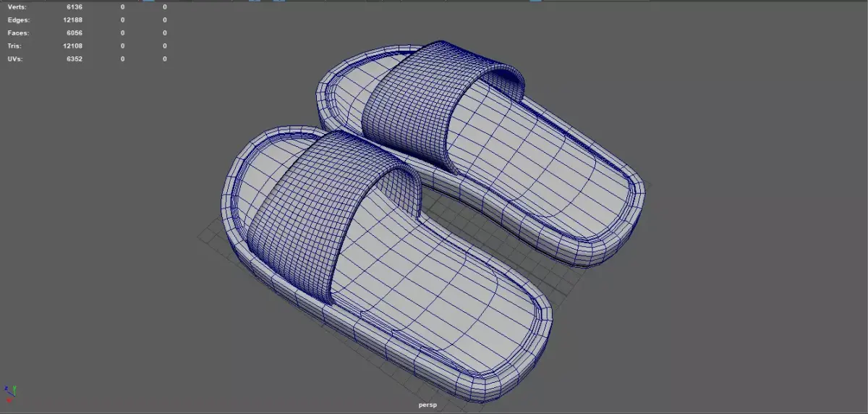Click the 'Tris:' label in poly count
868x414 pixels.
click(15, 46)
